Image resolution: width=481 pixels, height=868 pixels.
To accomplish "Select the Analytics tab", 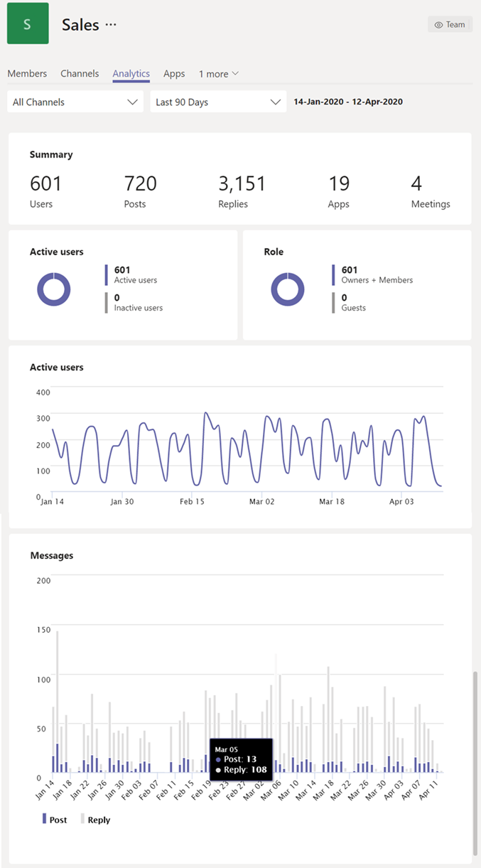I will tap(131, 74).
